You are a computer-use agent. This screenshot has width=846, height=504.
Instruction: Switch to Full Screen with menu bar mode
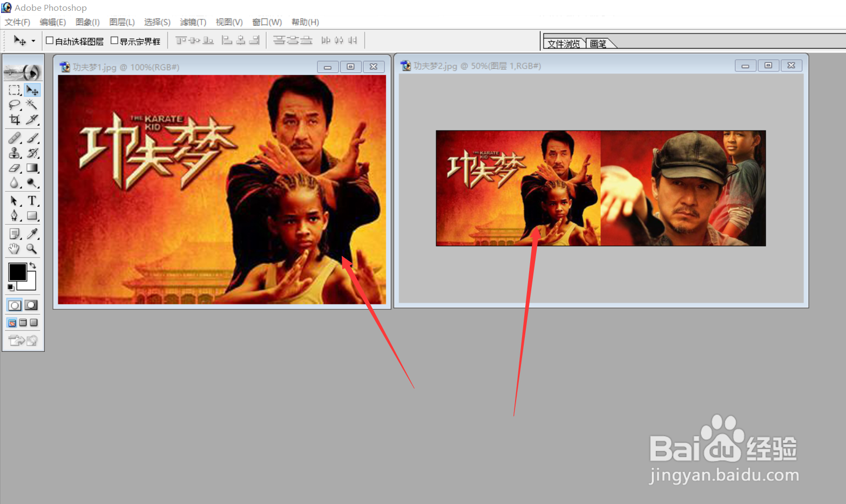23,323
